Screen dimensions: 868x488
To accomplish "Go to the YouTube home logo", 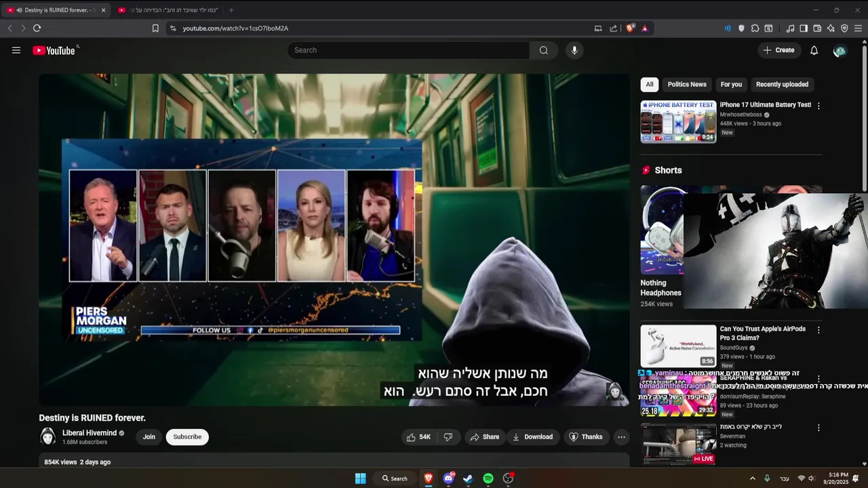I will pos(56,50).
